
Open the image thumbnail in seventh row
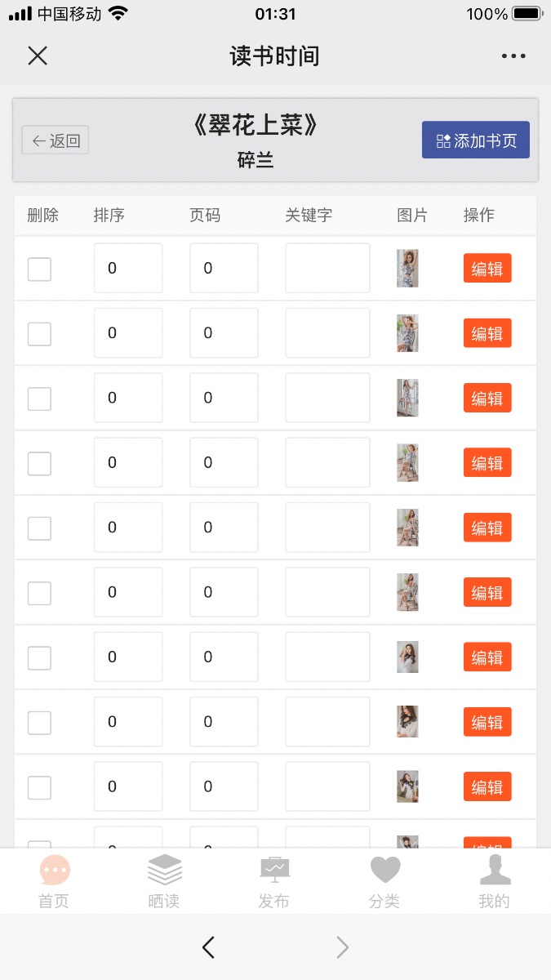point(407,657)
